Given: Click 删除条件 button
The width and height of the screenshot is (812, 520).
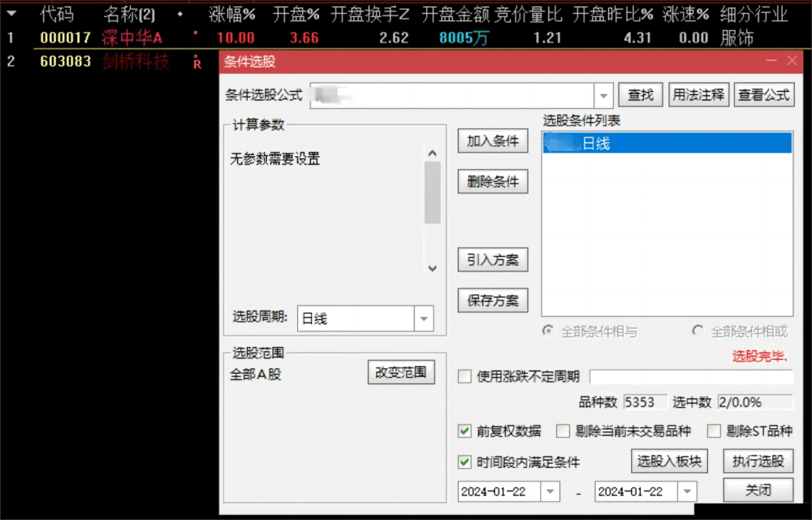Looking at the screenshot, I should pos(493,181).
